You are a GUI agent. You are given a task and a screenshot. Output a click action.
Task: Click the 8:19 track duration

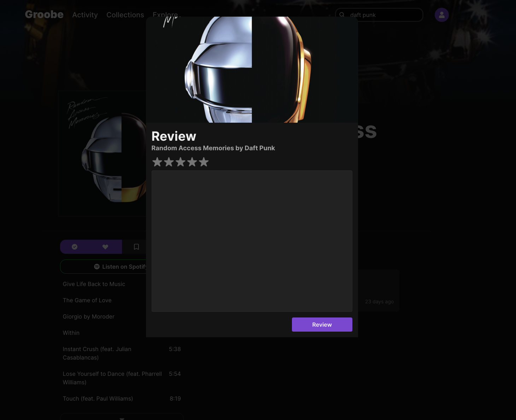coord(175,398)
